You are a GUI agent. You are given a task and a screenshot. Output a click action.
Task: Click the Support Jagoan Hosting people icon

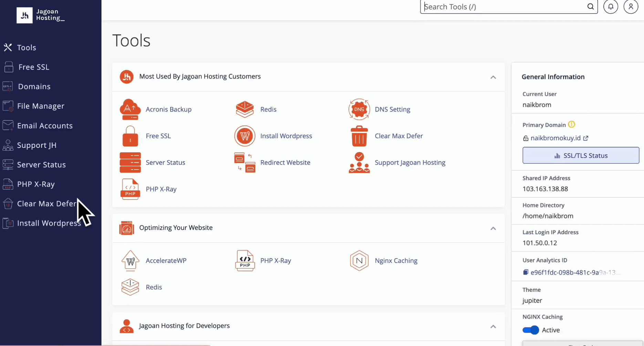point(359,162)
